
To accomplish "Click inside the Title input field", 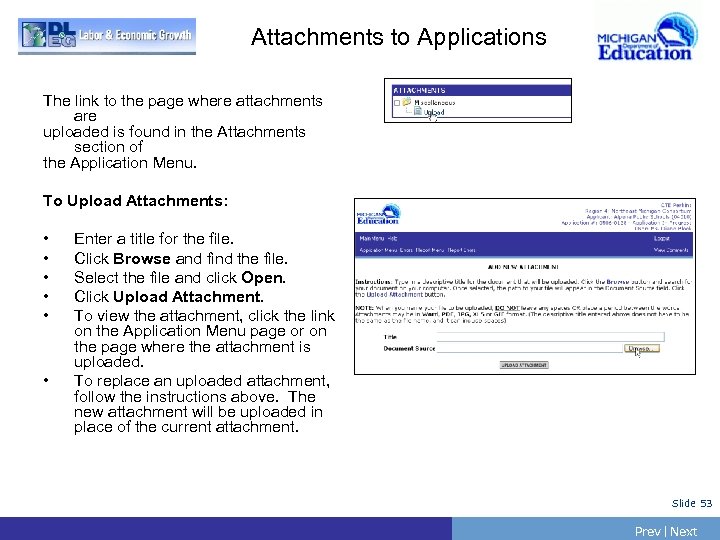I will 550,337.
